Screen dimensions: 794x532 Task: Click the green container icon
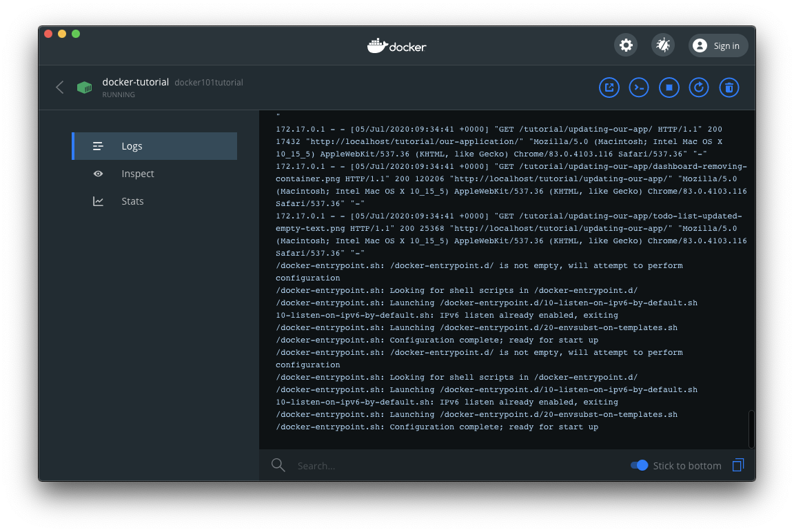point(84,88)
